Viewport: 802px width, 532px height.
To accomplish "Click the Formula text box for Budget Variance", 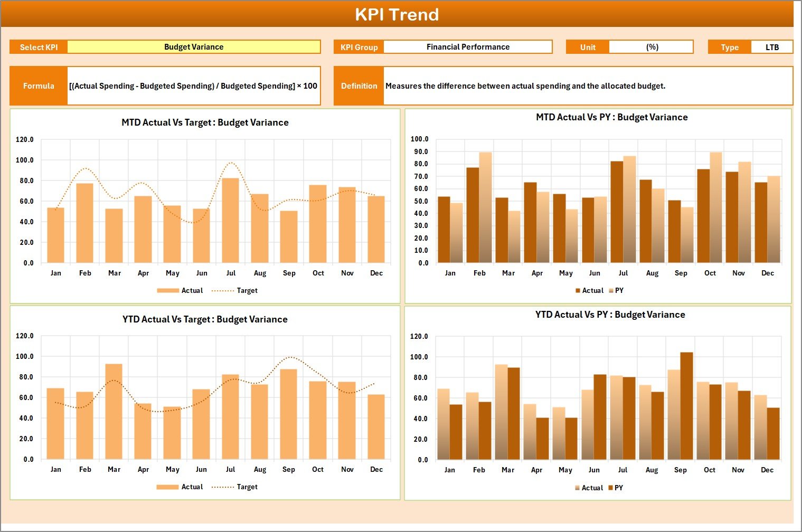I will (193, 86).
